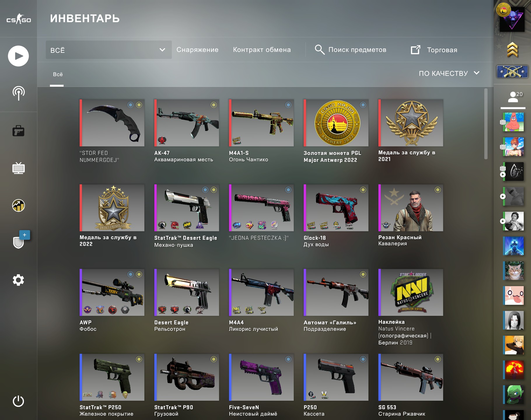The height and width of the screenshot is (420, 531).
Task: Switch to the Снаряжение tab
Action: [197, 50]
